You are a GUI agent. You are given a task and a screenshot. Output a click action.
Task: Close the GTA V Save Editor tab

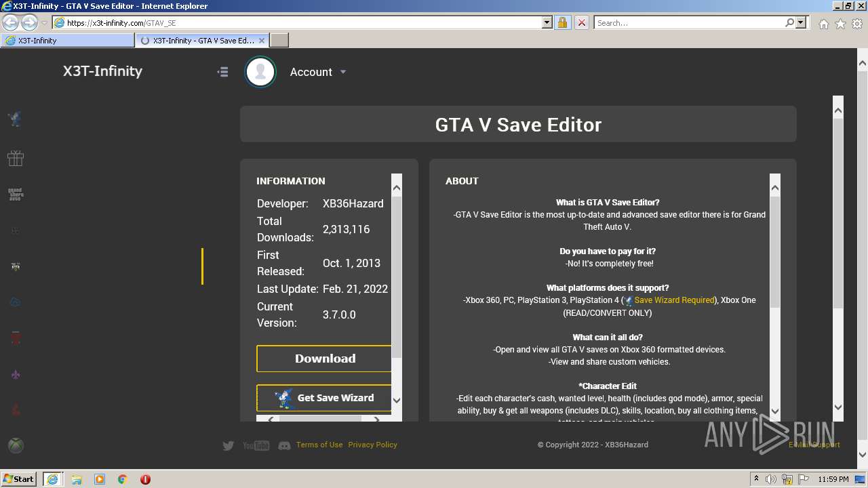[262, 41]
